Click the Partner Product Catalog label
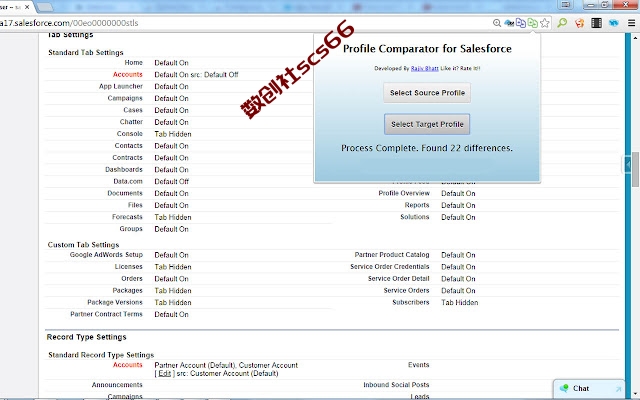Viewport: 640px width, 400px height. pyautogui.click(x=392, y=254)
